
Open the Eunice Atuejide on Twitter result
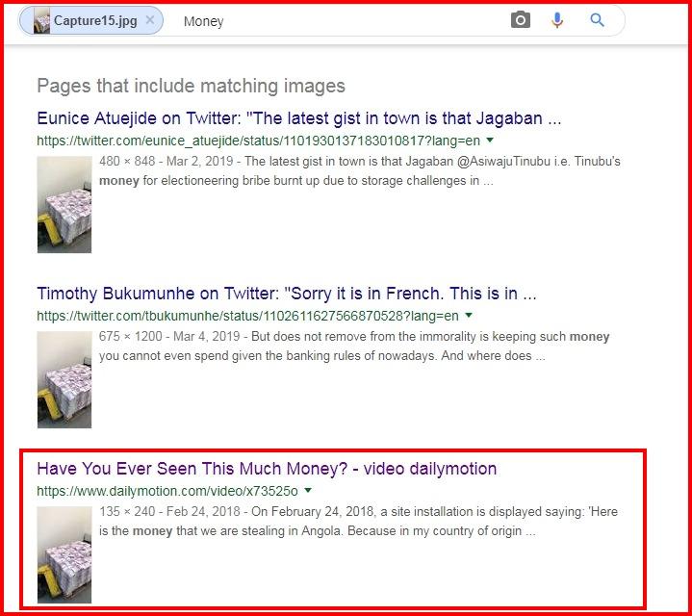pyautogui.click(x=298, y=118)
